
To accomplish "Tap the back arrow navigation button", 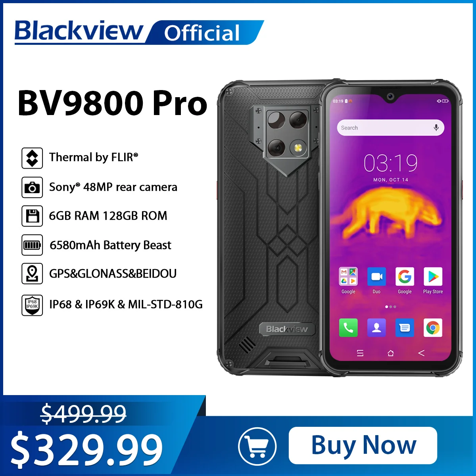I will click(421, 353).
